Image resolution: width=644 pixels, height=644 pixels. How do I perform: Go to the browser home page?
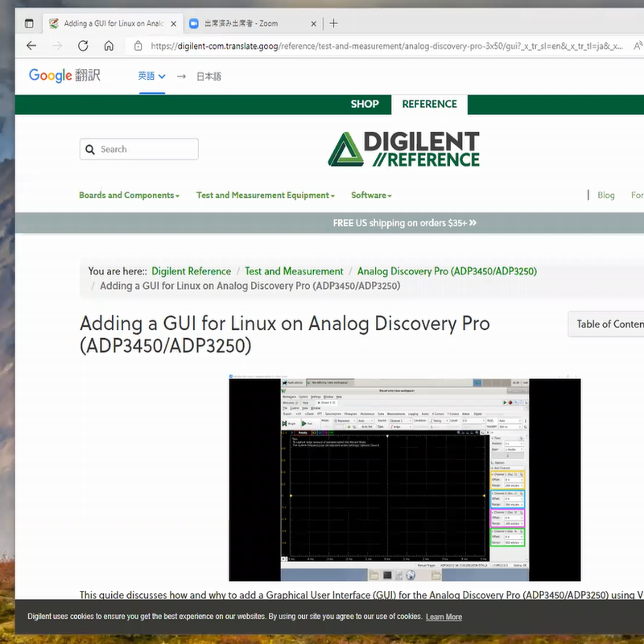[109, 46]
